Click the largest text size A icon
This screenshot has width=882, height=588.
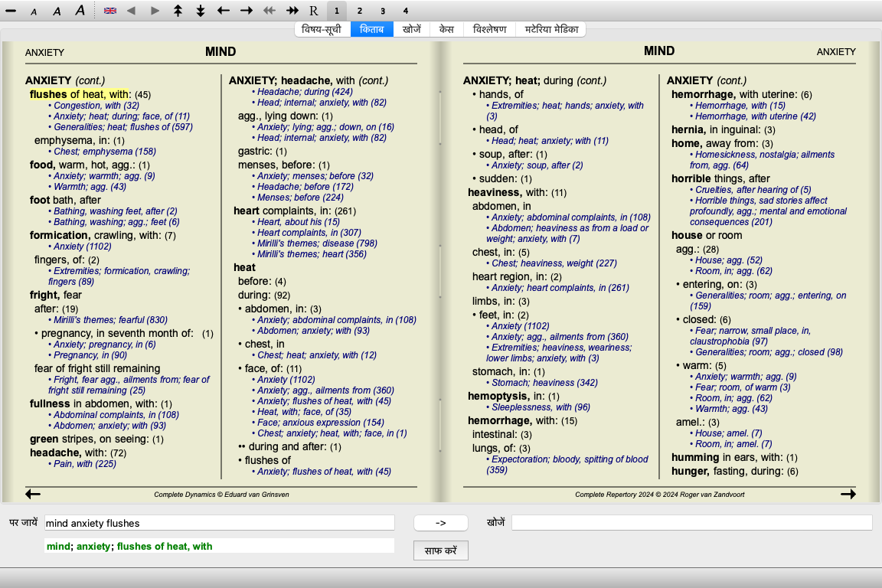pyautogui.click(x=80, y=11)
